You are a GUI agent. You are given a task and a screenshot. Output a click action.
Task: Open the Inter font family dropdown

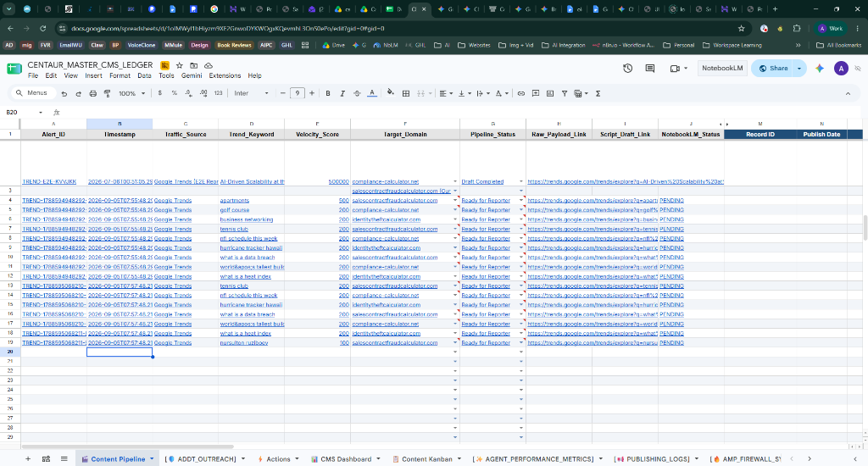tap(251, 93)
